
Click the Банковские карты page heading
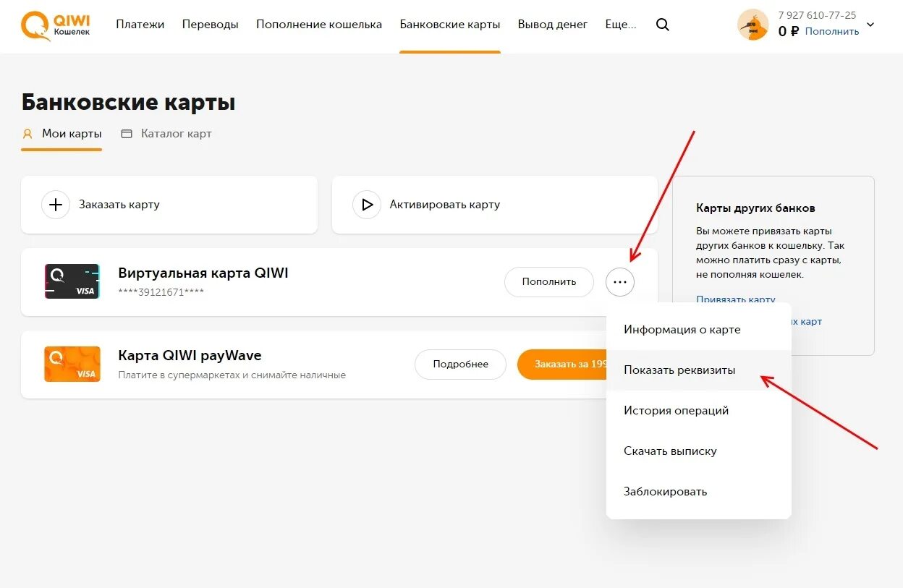click(128, 103)
